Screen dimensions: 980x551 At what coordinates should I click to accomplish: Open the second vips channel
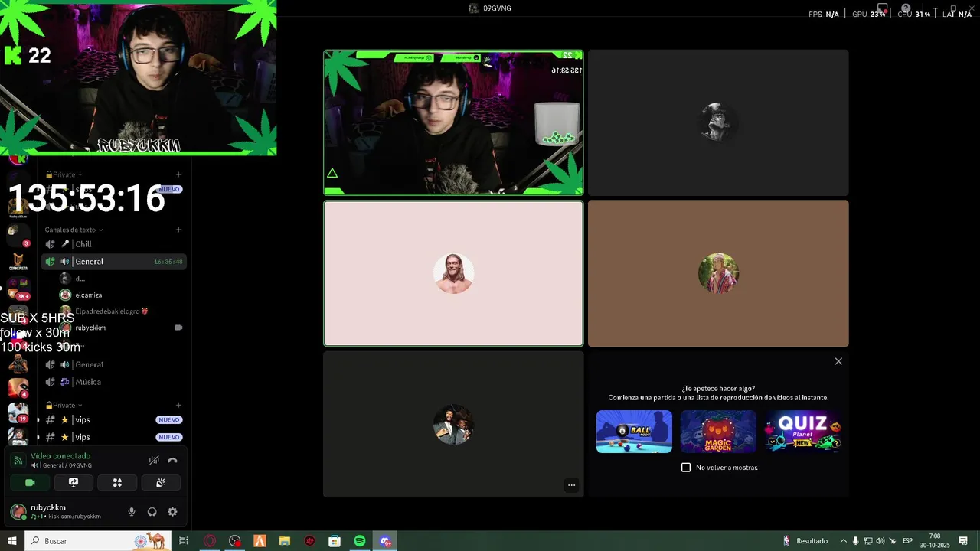pos(113,437)
